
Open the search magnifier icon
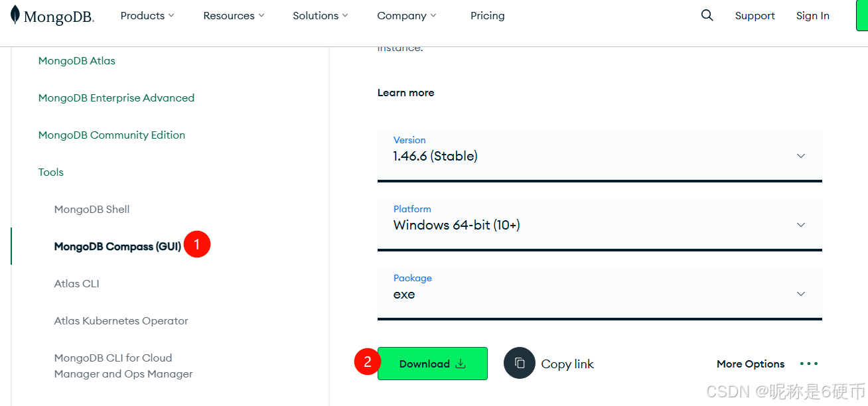coord(707,15)
